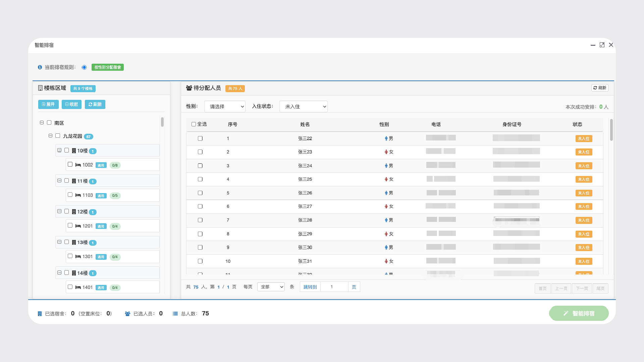Click the 跳转到 page number input field
The height and width of the screenshot is (362, 644).
334,287
